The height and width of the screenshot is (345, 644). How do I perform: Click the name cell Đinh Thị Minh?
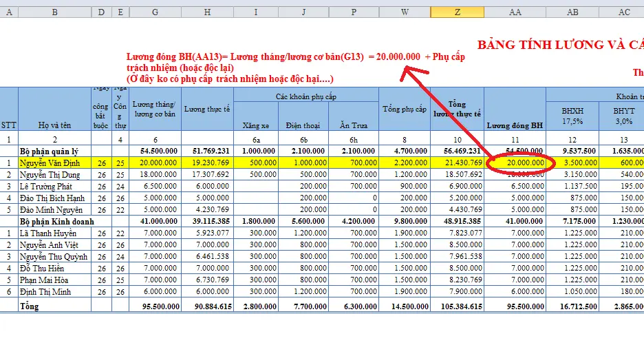tap(54, 292)
